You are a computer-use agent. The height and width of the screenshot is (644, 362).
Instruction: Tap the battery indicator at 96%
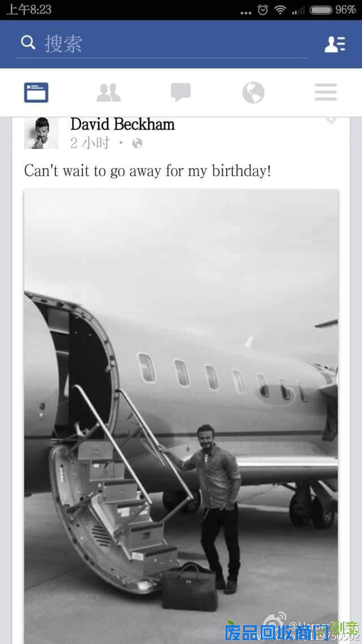click(333, 10)
